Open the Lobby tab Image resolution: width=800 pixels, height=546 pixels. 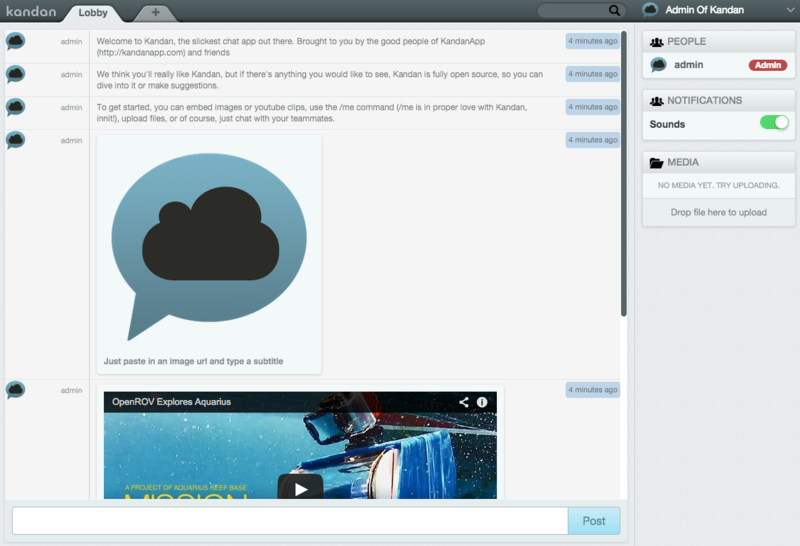tap(93, 13)
